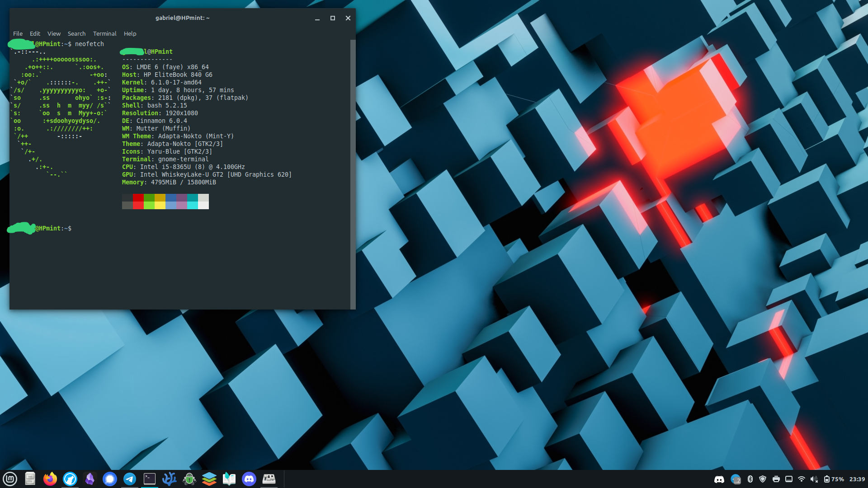Click the muted volume tray icon
Screen dimensions: 868x488
814,479
